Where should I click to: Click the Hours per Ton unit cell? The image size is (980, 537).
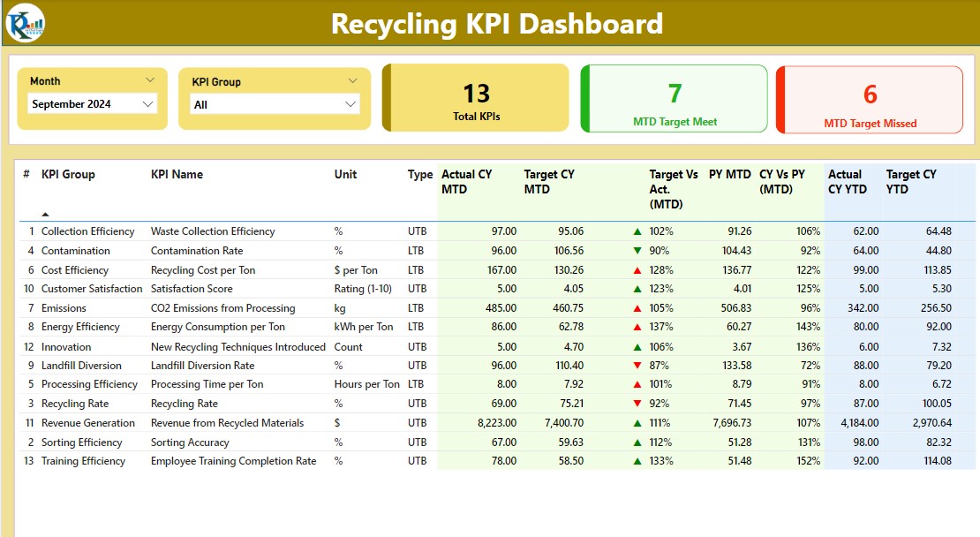coord(367,384)
